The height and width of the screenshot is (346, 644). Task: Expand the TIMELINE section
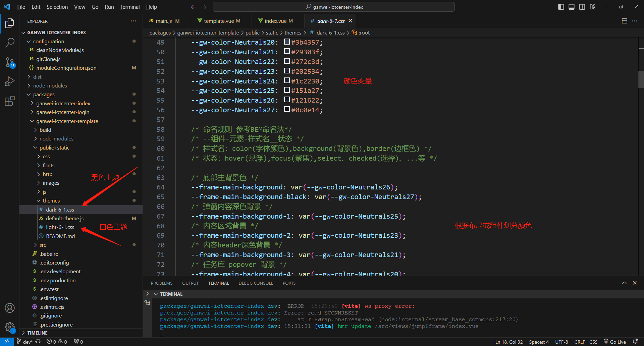point(37,333)
